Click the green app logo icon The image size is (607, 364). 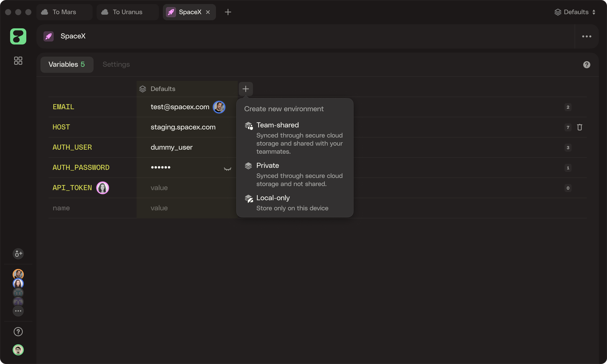18,36
